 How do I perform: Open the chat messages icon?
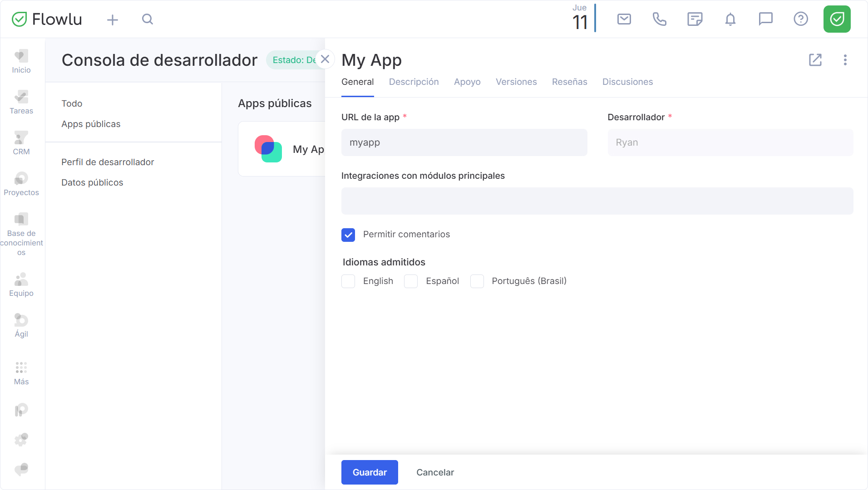click(765, 19)
